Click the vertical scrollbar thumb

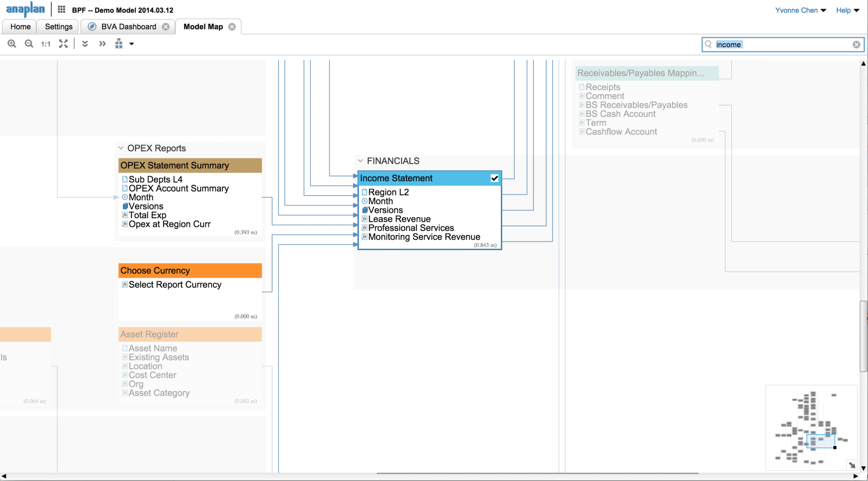point(863,336)
